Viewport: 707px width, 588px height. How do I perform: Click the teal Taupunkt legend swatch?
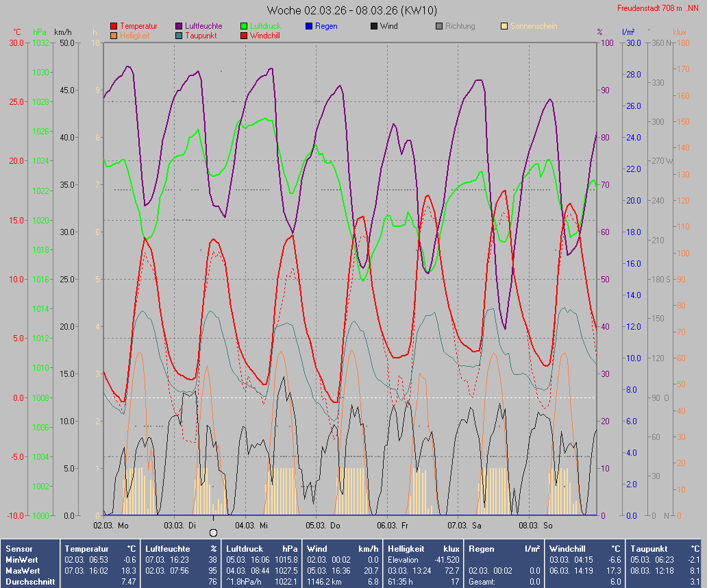pyautogui.click(x=179, y=36)
